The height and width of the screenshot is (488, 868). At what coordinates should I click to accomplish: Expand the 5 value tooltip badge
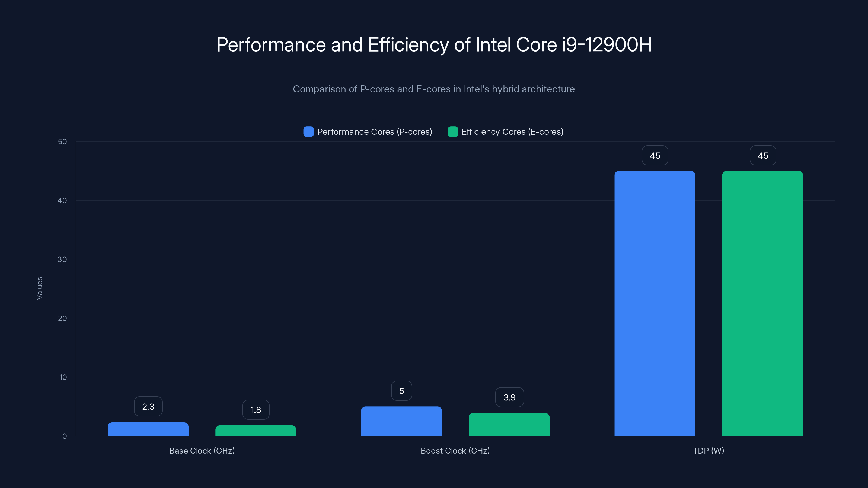[x=401, y=391]
